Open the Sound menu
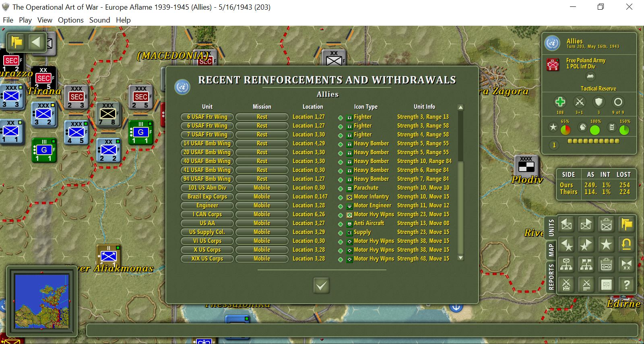The width and height of the screenshot is (644, 344). (100, 20)
